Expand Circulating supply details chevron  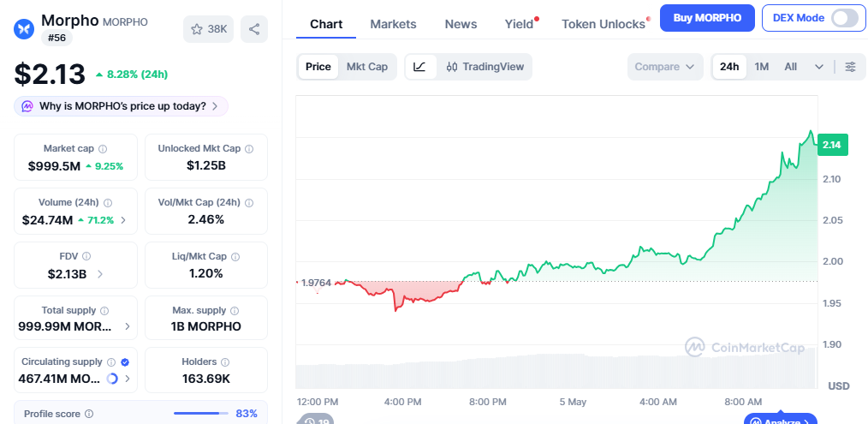coord(128,379)
